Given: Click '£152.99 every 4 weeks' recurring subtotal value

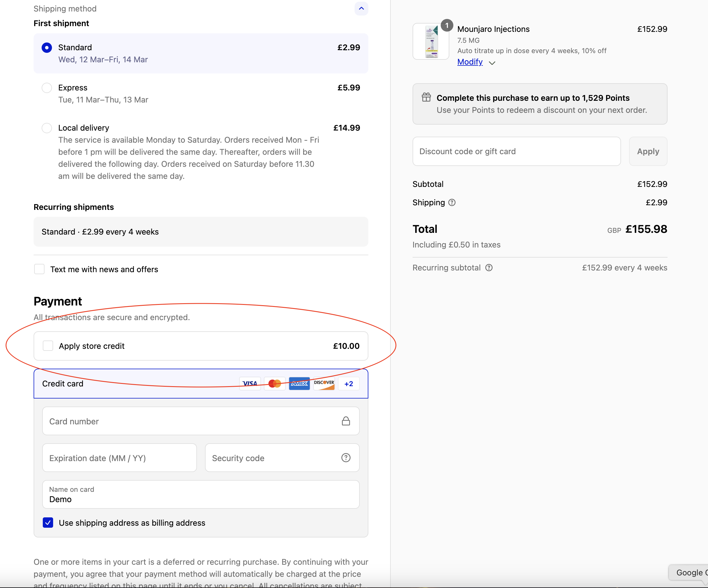Looking at the screenshot, I should (x=625, y=268).
